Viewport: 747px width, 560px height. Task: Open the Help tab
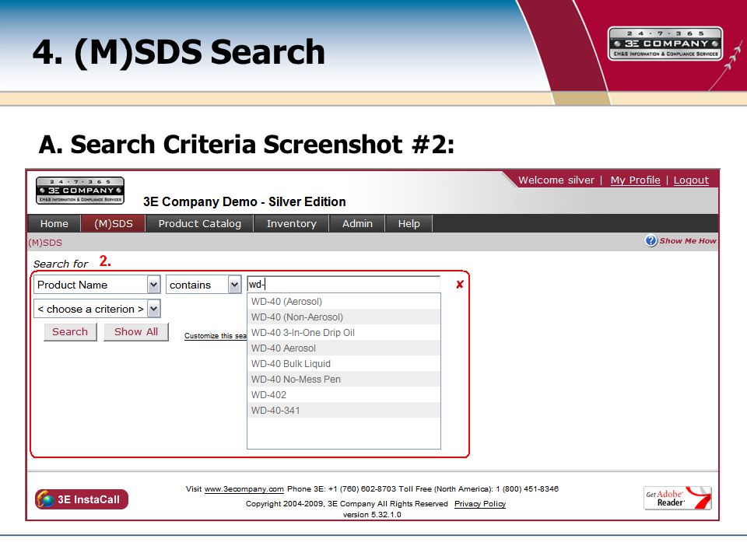409,223
